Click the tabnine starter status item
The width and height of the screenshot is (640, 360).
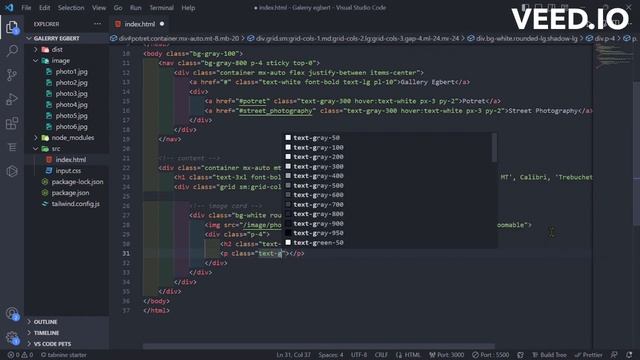click(64, 355)
